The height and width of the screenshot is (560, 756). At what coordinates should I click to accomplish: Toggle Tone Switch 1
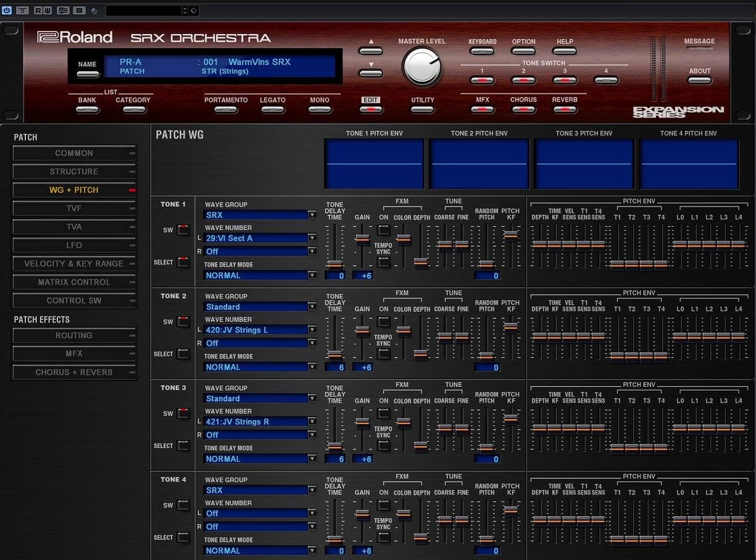click(482, 80)
